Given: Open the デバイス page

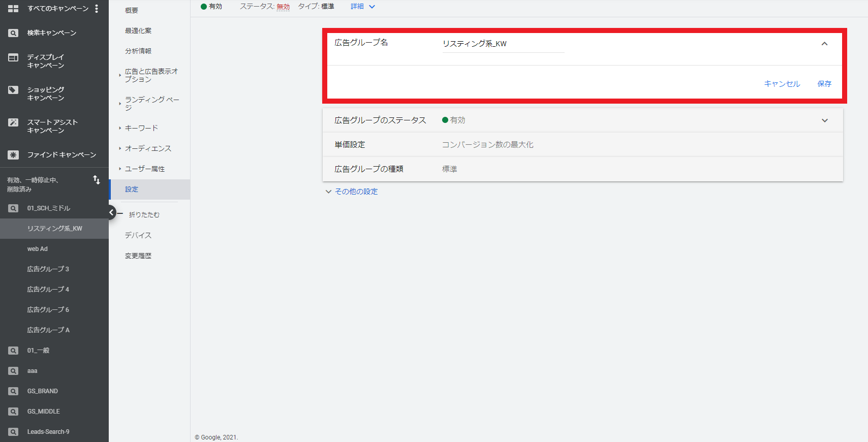Looking at the screenshot, I should [138, 235].
